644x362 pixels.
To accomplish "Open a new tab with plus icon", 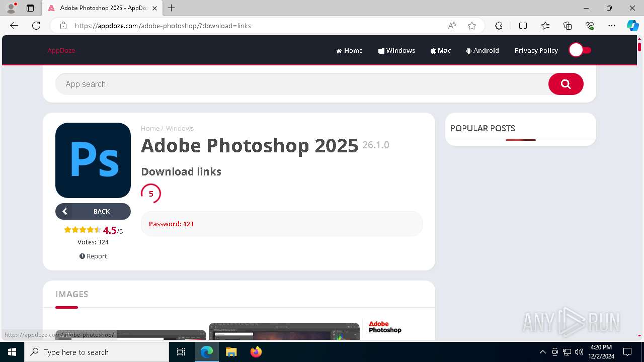I will click(172, 8).
